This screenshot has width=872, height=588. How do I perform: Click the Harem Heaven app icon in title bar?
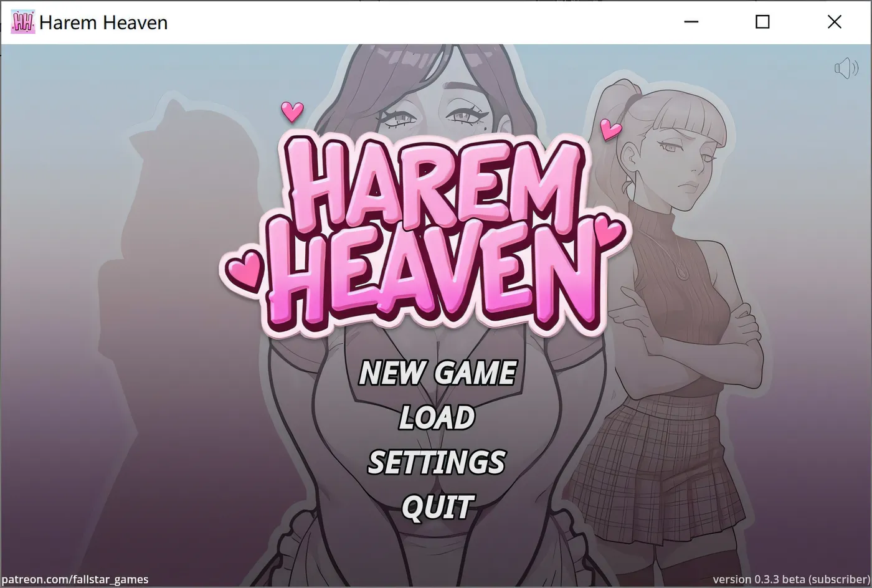point(23,22)
